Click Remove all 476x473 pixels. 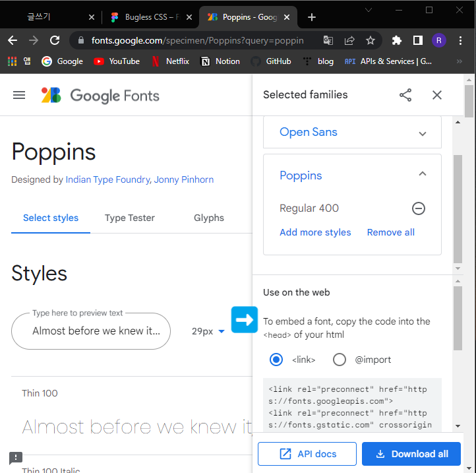click(391, 232)
